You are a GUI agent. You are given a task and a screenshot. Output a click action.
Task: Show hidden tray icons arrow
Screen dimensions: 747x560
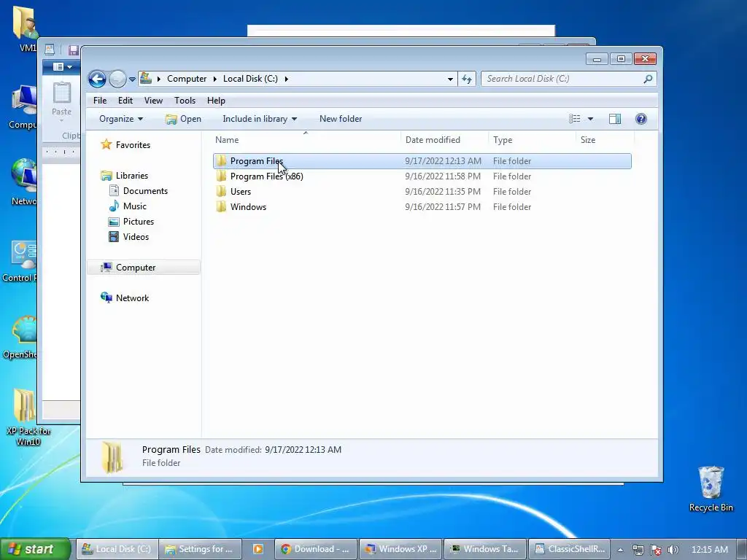click(620, 550)
